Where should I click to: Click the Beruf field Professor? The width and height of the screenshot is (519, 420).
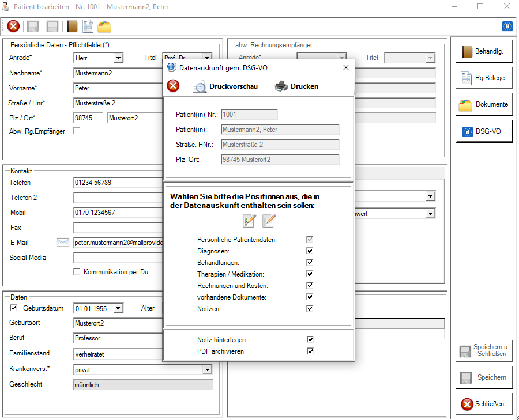click(x=118, y=338)
